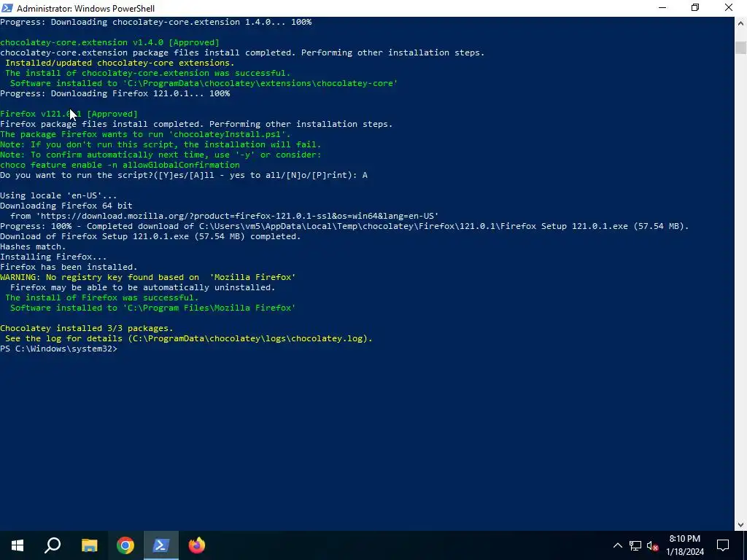747x560 pixels.
Task: Click the PowerShell icon in title bar
Action: [x=7, y=7]
